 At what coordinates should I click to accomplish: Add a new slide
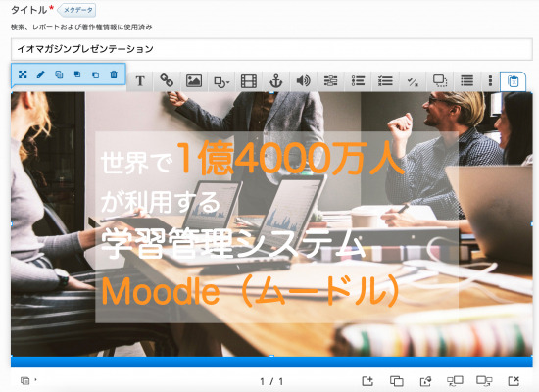(x=367, y=381)
